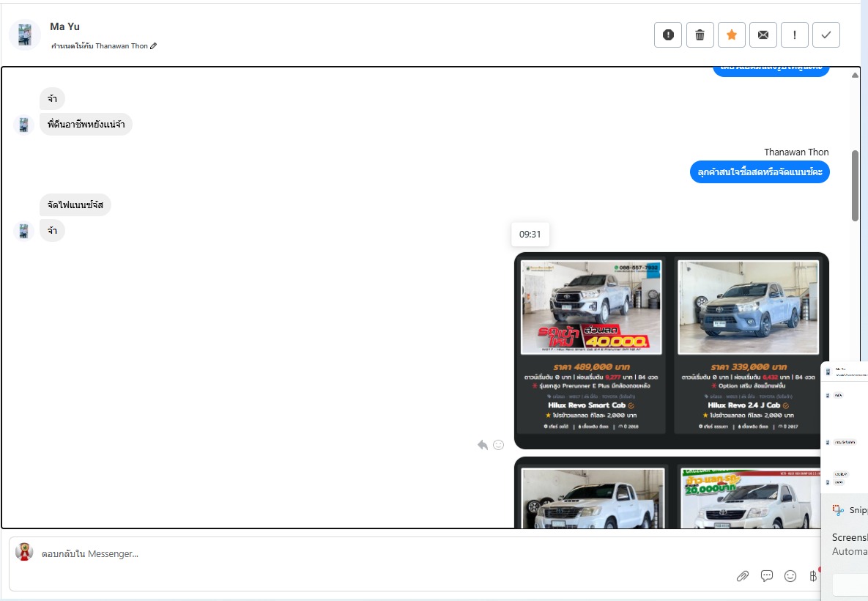The width and height of the screenshot is (868, 601).
Task: Click Ma Yu profile avatar in header
Action: point(25,34)
